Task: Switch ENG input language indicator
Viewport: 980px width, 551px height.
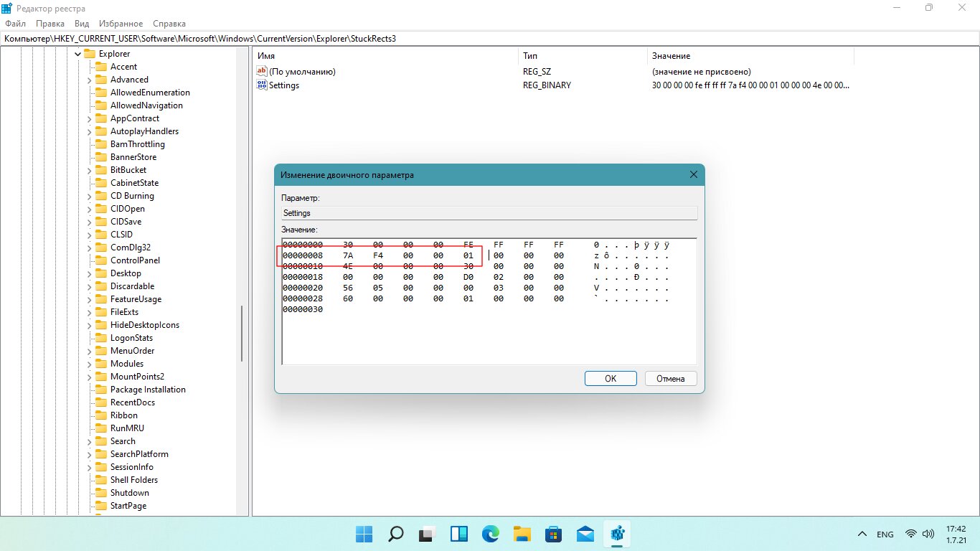Action: 885,534
